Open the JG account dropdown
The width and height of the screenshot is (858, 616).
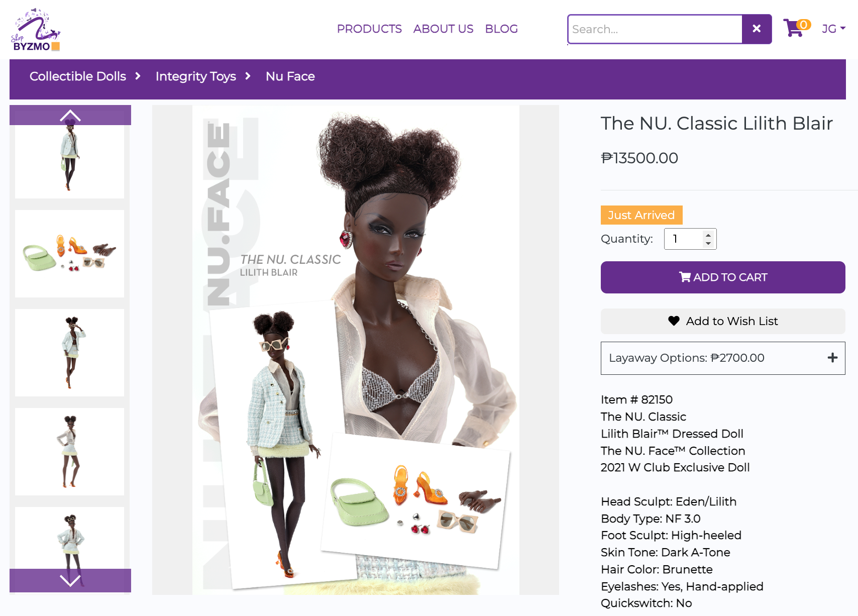click(833, 29)
